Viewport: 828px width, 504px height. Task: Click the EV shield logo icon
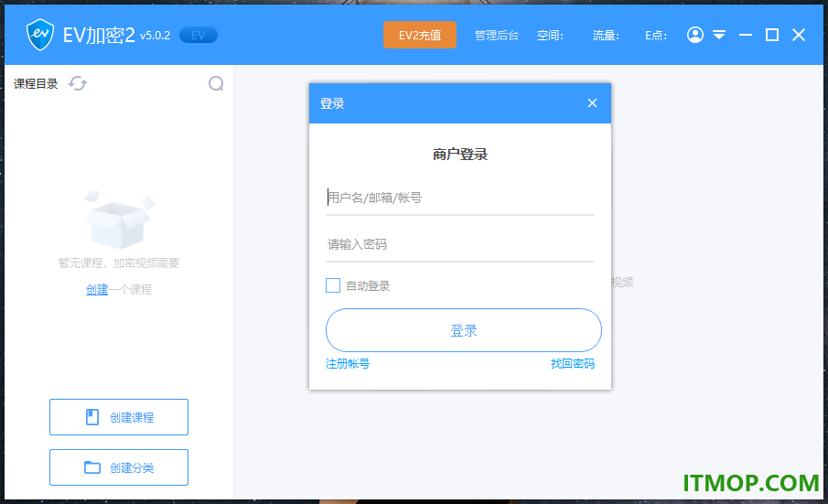coord(40,35)
